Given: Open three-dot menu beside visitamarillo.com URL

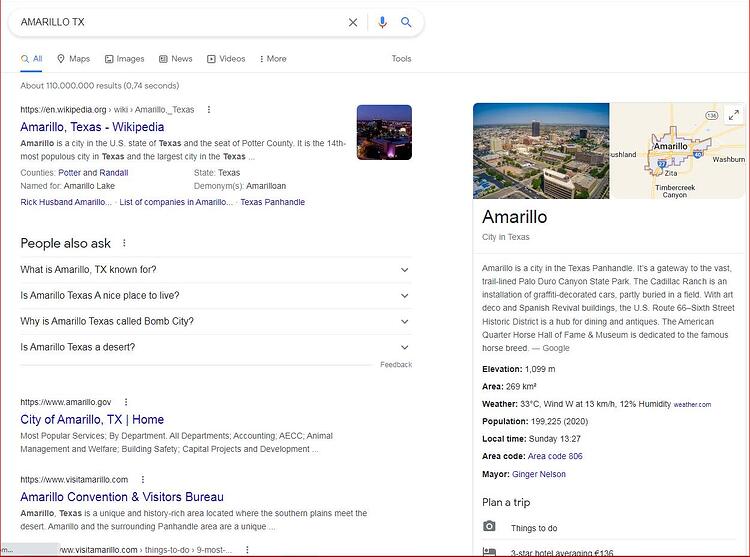Looking at the screenshot, I should (x=143, y=479).
